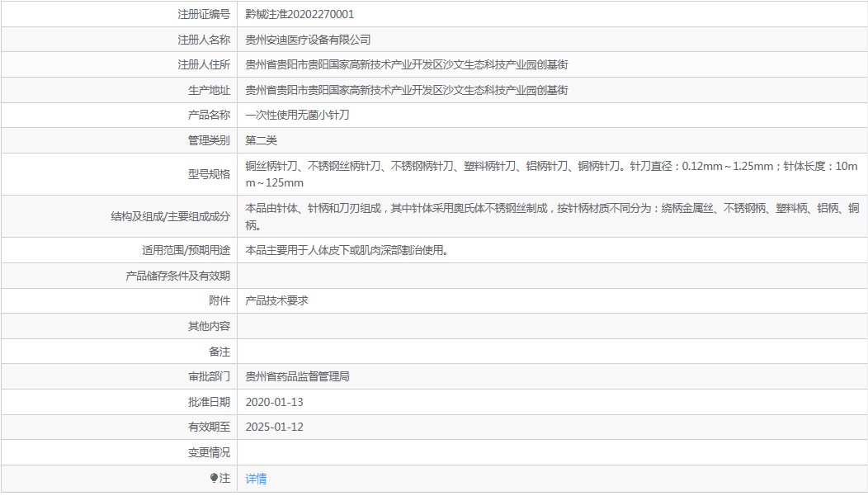Select registration number 黔械注准20202270001

click(x=300, y=14)
